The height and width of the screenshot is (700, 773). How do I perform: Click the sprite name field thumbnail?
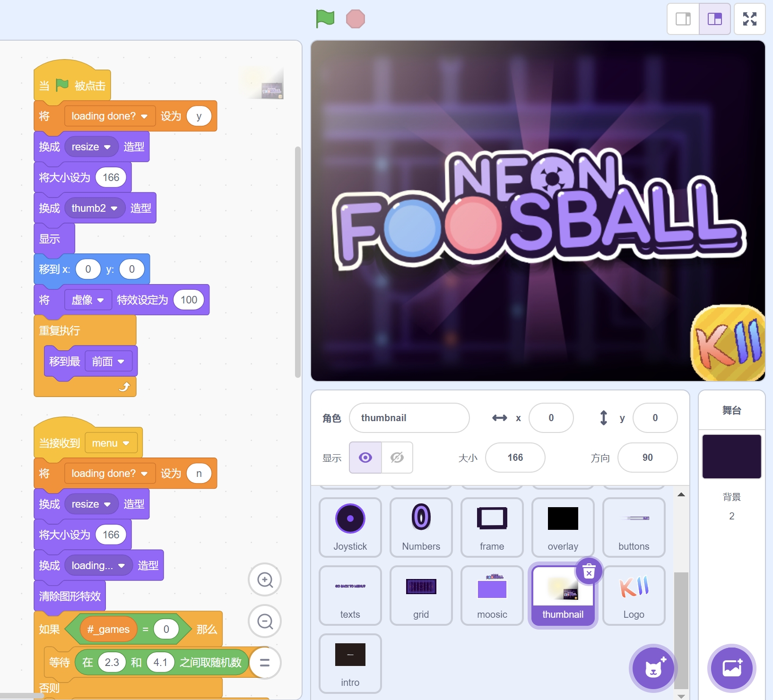(409, 418)
